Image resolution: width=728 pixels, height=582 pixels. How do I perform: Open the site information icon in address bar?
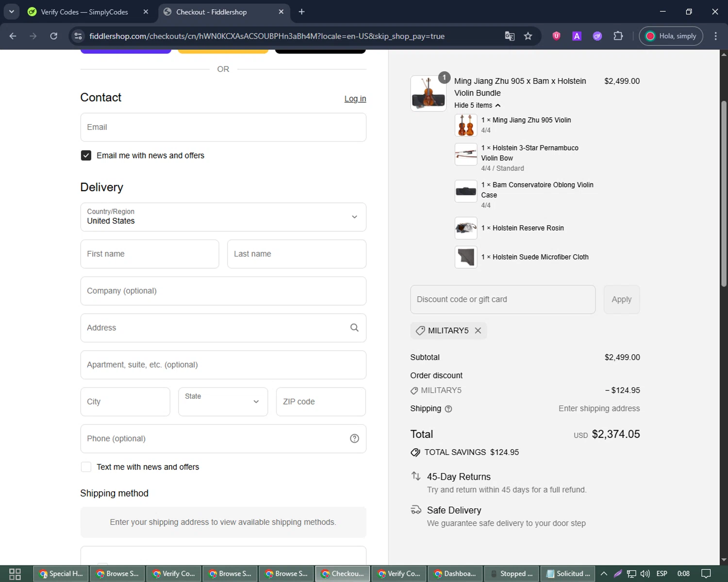pos(78,36)
